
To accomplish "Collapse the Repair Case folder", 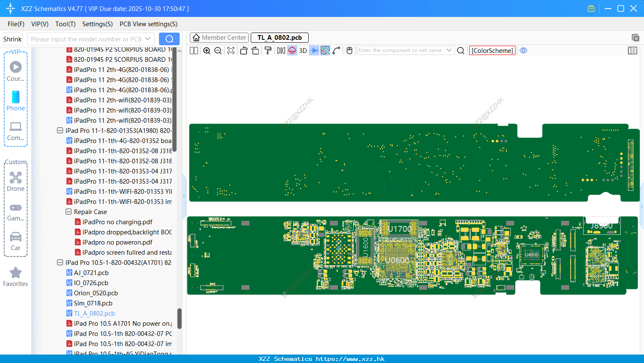I will pos(69,212).
